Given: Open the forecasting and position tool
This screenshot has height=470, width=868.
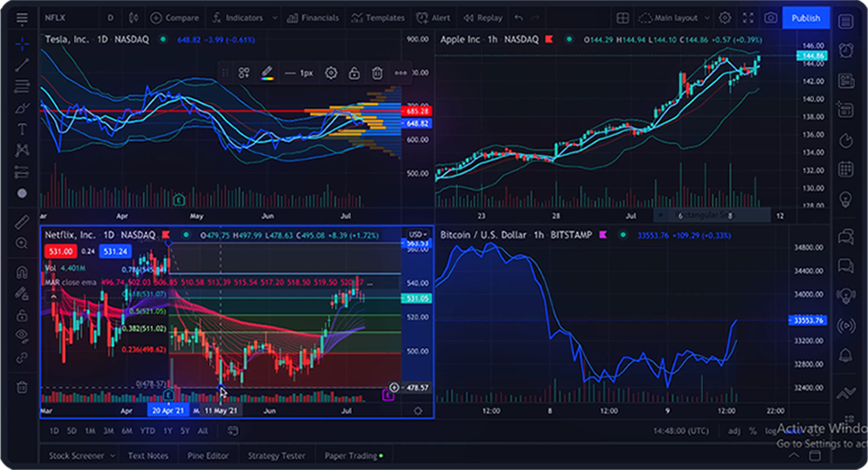Looking at the screenshot, I should (x=22, y=173).
